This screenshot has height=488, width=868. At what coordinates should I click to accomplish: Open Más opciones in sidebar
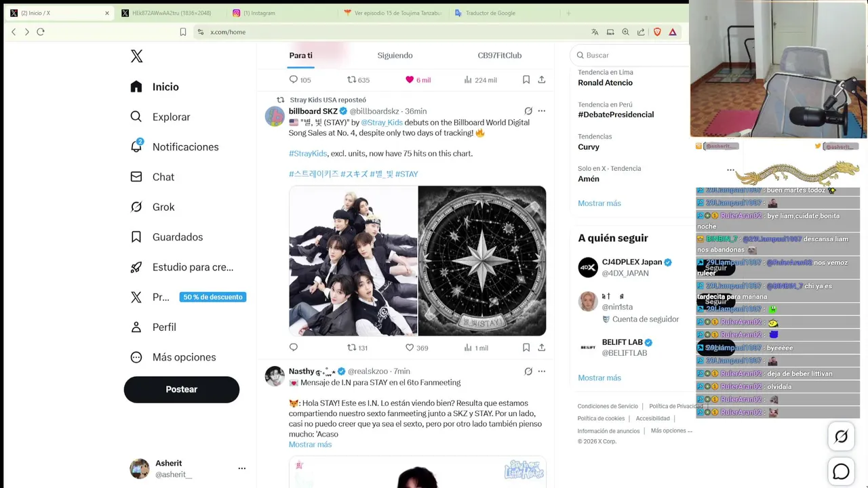(174, 357)
